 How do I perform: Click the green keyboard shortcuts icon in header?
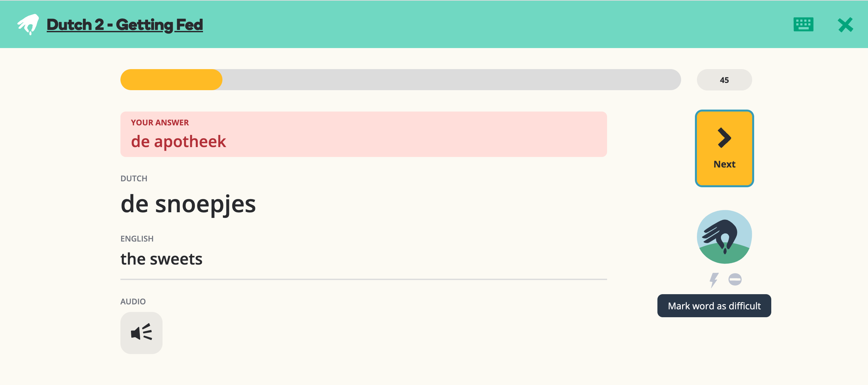click(x=804, y=24)
